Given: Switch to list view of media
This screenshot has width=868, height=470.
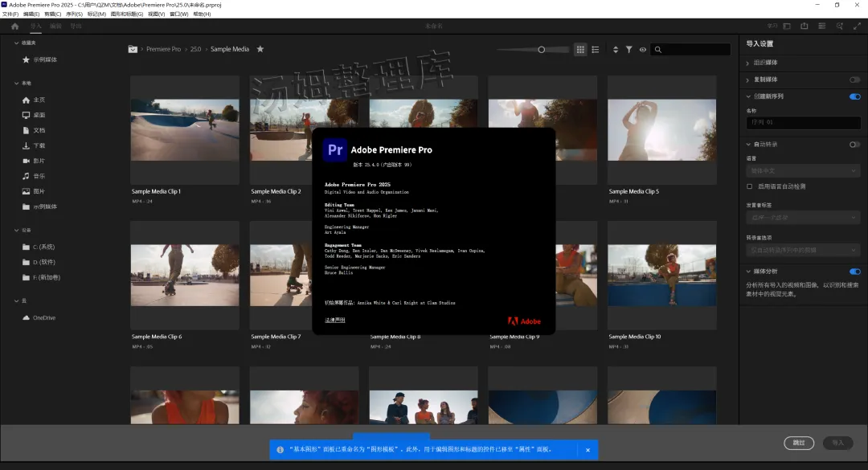Looking at the screenshot, I should [x=595, y=49].
